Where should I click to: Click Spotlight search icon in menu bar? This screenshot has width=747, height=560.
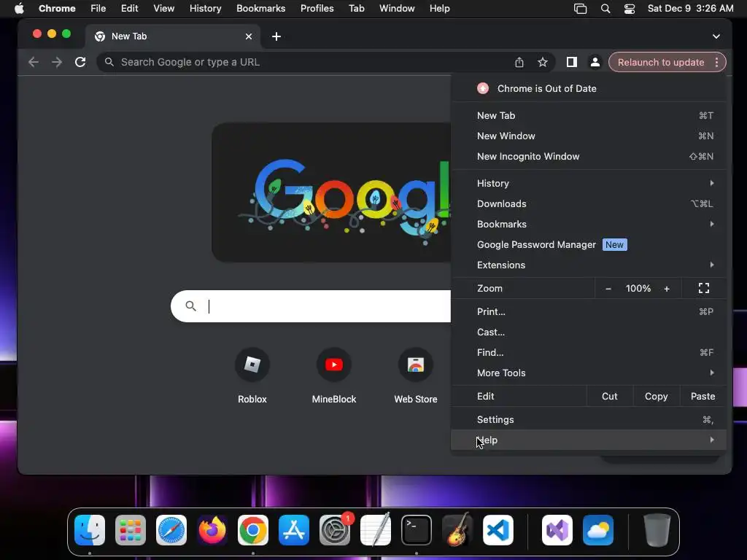605,9
